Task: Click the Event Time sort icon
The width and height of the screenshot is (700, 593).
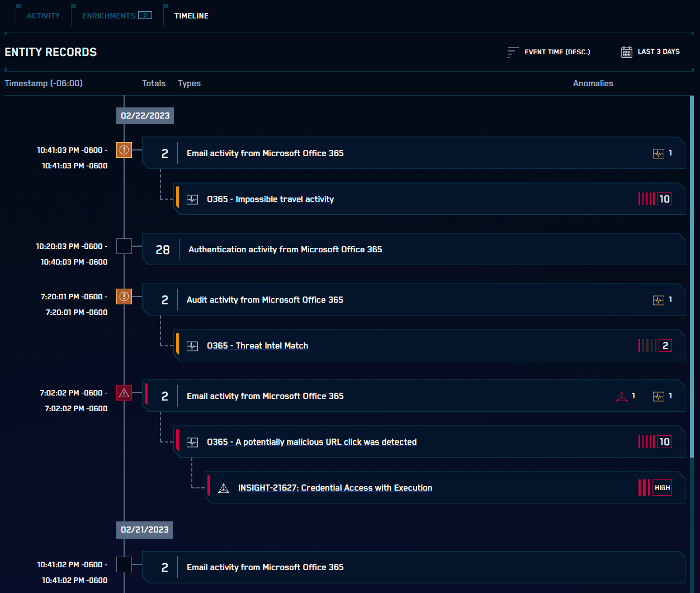Action: [513, 52]
